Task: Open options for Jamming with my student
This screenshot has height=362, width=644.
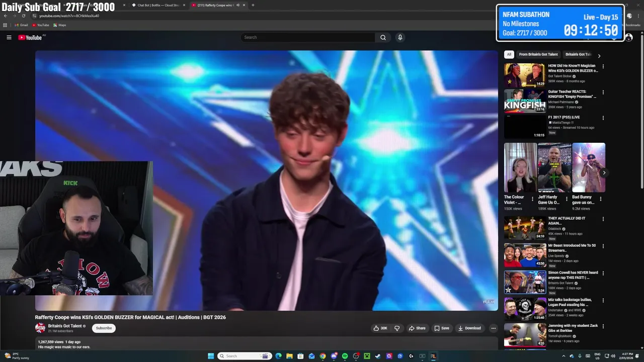Action: point(603,327)
